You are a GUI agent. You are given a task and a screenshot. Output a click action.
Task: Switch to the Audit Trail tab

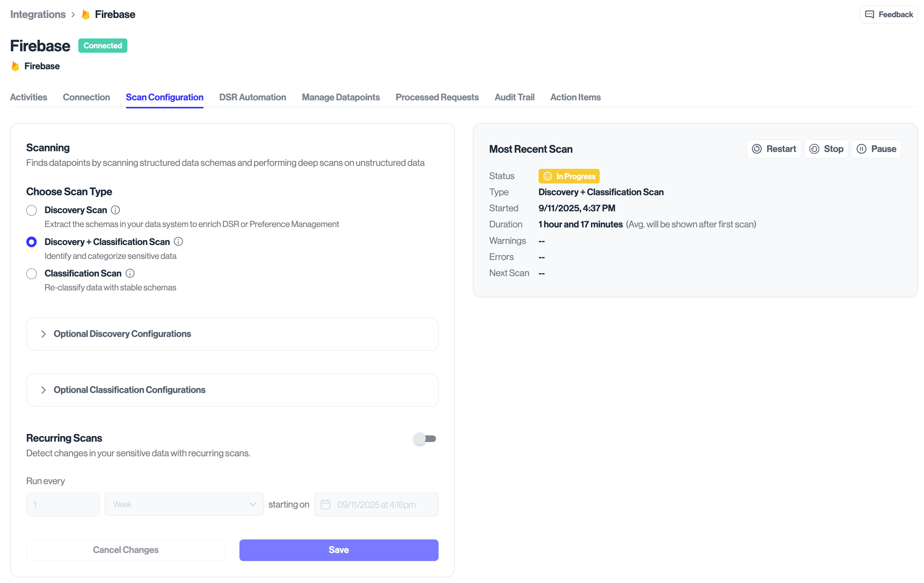pos(514,97)
